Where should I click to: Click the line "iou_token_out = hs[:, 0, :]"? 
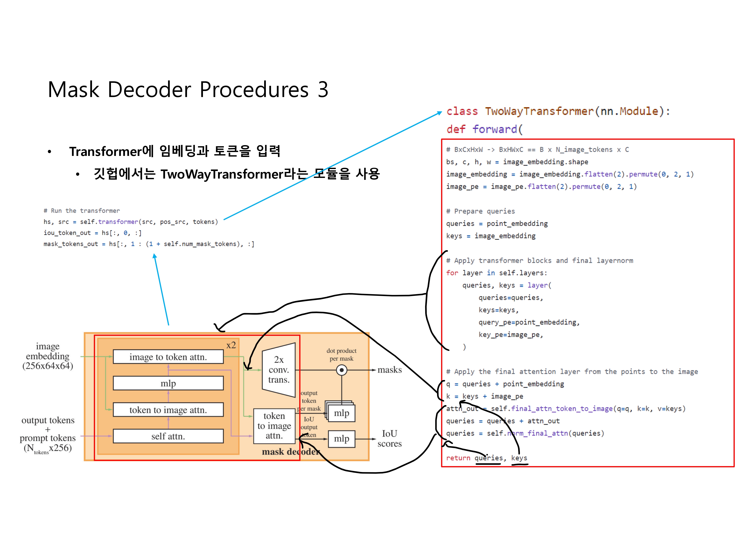(x=92, y=233)
